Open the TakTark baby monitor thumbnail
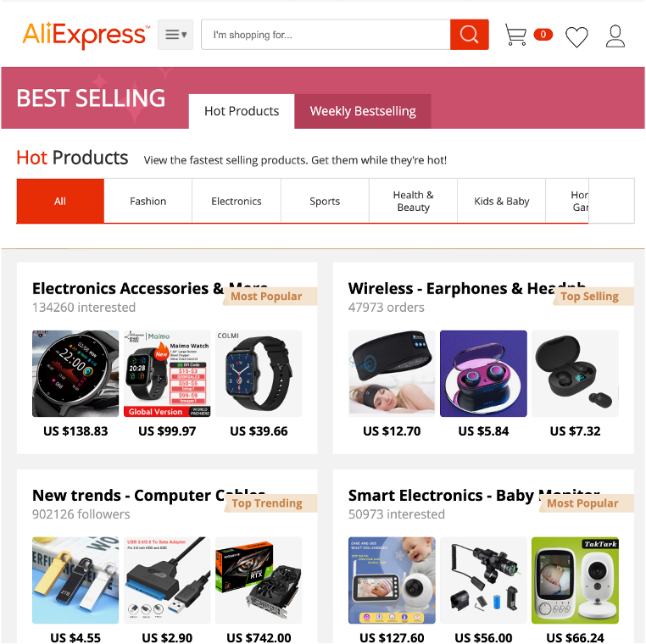 coord(575,580)
